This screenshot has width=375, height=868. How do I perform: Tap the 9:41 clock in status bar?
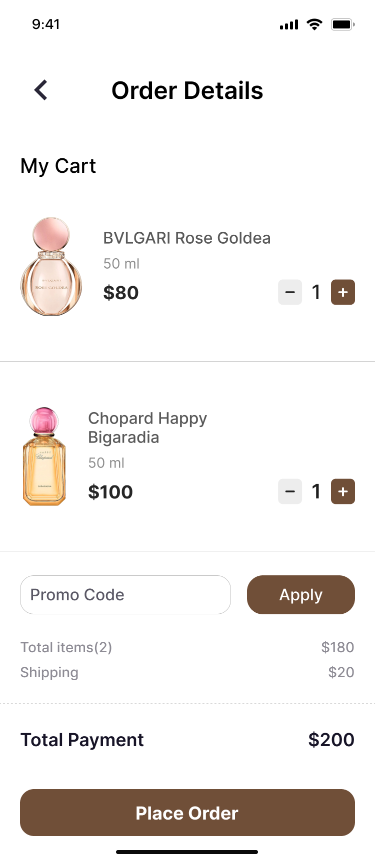point(46,24)
